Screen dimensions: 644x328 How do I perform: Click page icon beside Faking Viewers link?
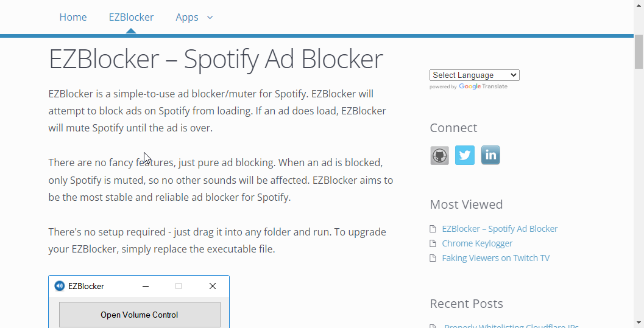[433, 258]
